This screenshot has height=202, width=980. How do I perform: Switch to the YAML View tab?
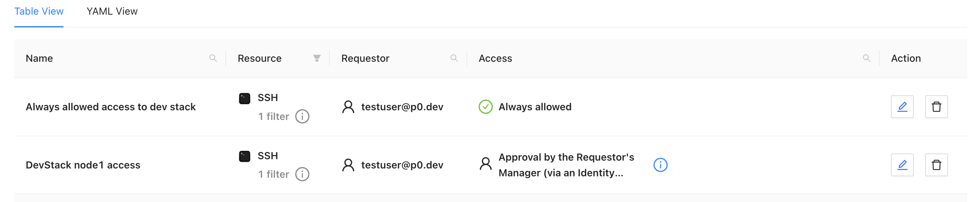tap(112, 11)
